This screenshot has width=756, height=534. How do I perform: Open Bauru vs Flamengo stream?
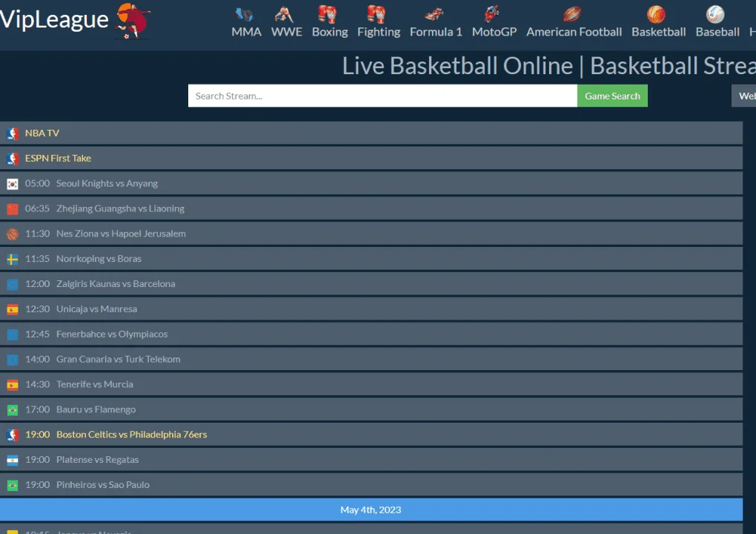[371, 409]
